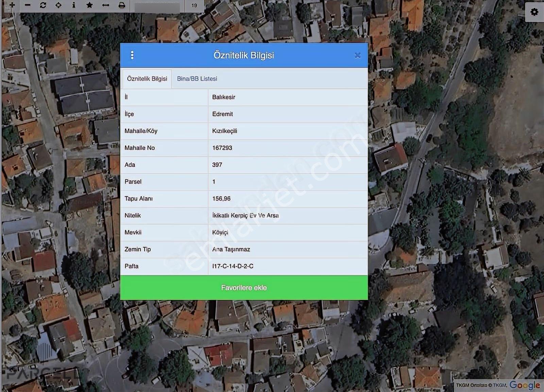Select the measure distance arrow tool
The image size is (544, 392).
106,5
